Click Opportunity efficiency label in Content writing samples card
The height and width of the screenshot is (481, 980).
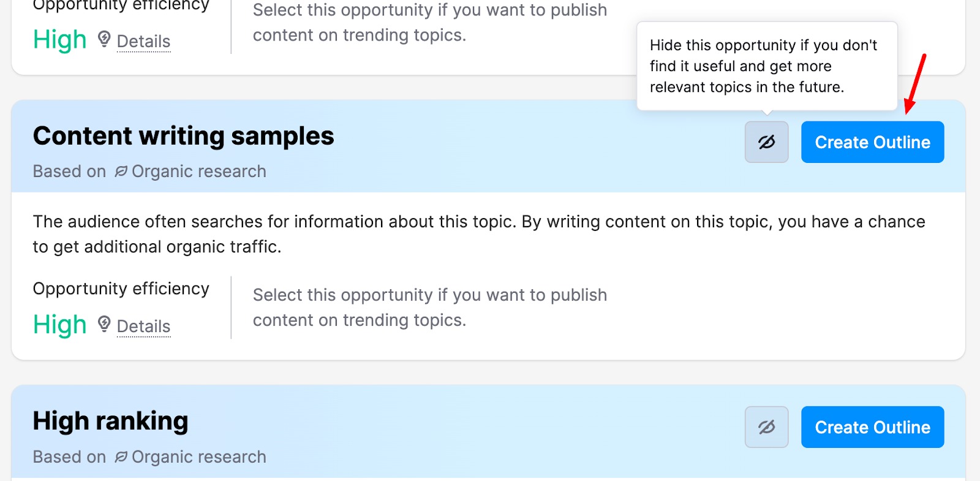(x=121, y=289)
